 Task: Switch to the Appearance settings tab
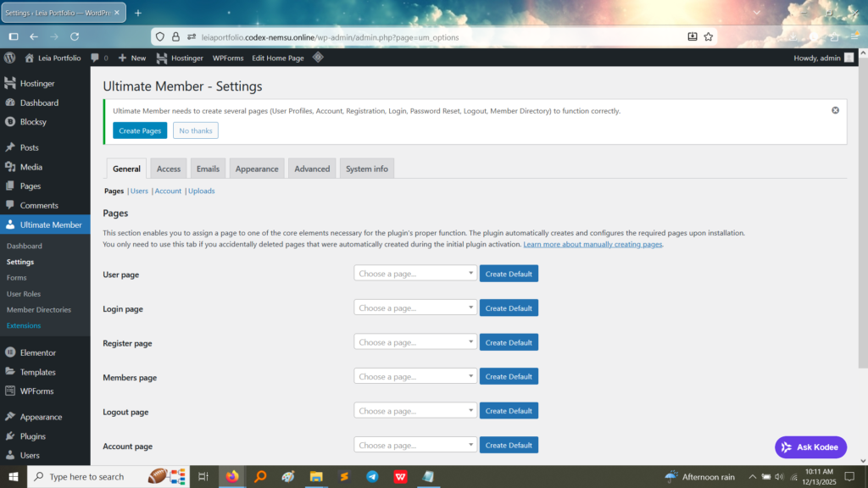tap(256, 169)
